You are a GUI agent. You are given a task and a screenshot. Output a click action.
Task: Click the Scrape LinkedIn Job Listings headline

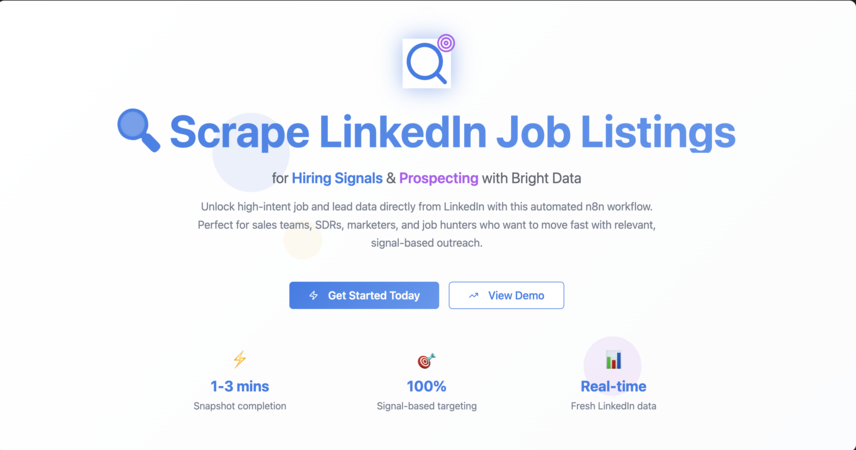[452, 132]
